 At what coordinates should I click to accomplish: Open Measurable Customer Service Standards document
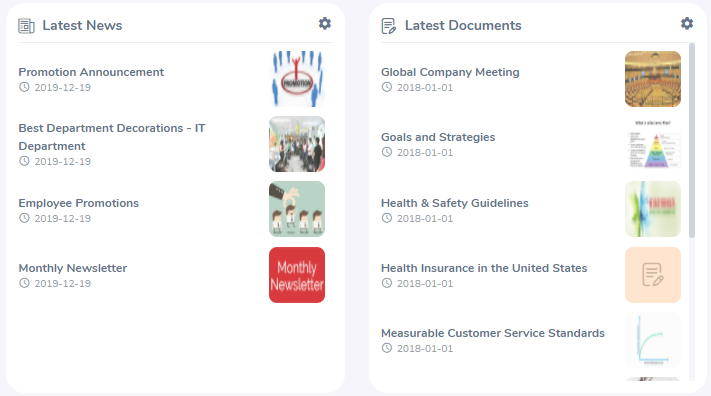pos(493,333)
